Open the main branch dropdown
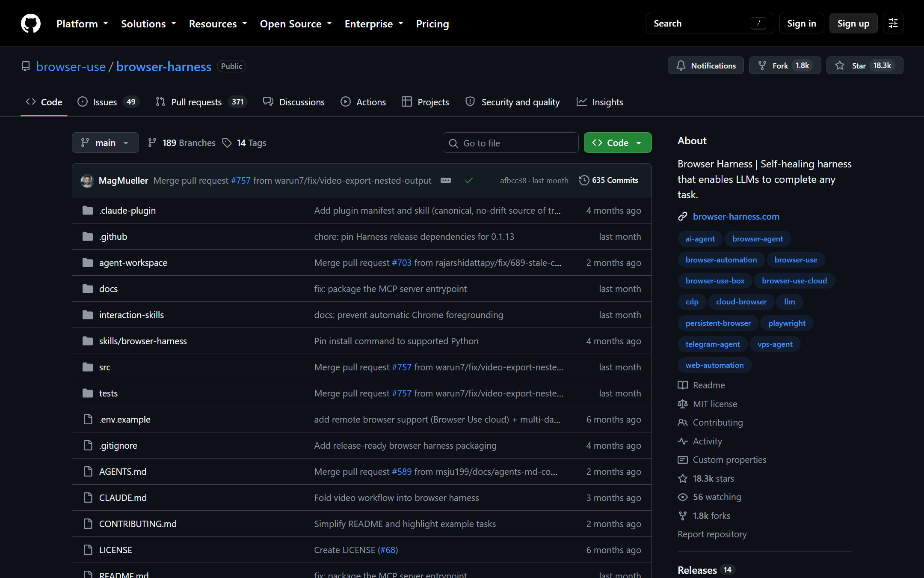 click(x=105, y=143)
